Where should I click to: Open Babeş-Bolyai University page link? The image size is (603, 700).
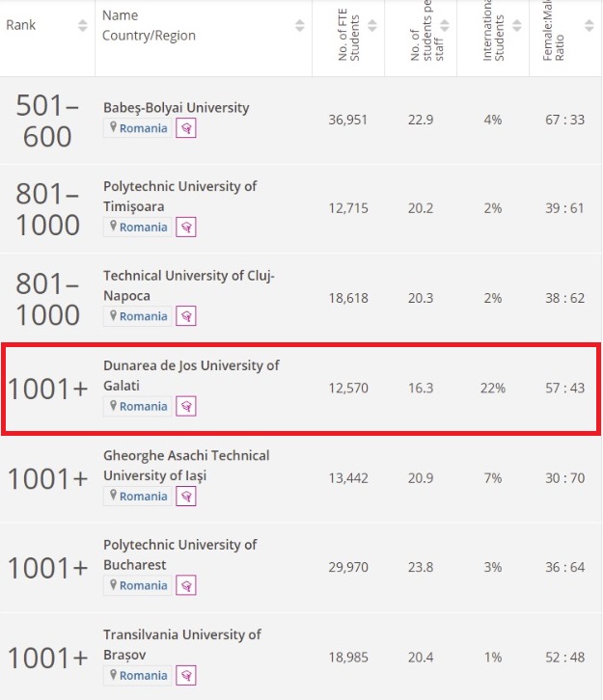[177, 108]
